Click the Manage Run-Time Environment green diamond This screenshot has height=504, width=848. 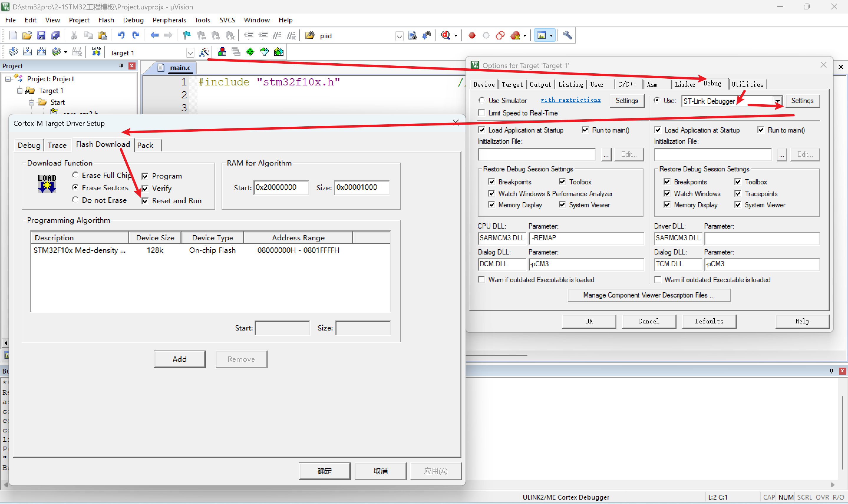(x=250, y=52)
